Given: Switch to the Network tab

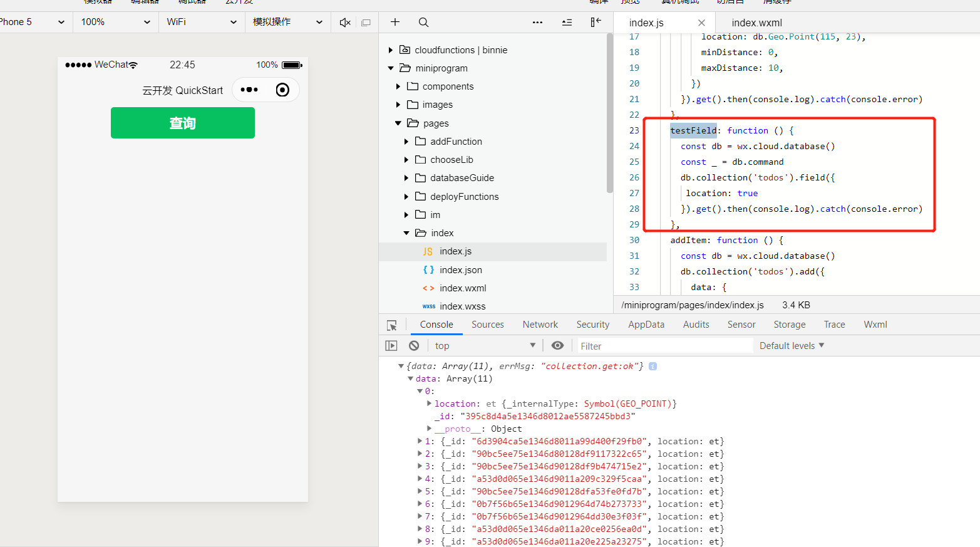Looking at the screenshot, I should (x=540, y=325).
